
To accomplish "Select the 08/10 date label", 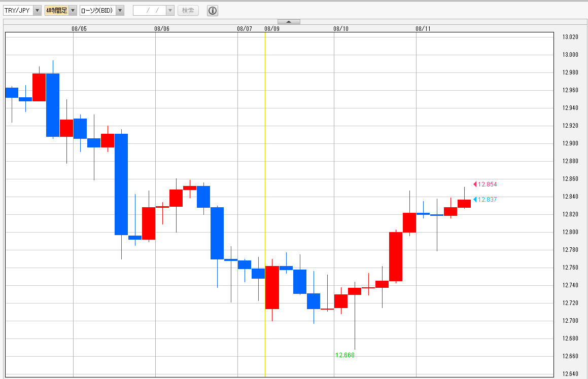I will click(341, 29).
